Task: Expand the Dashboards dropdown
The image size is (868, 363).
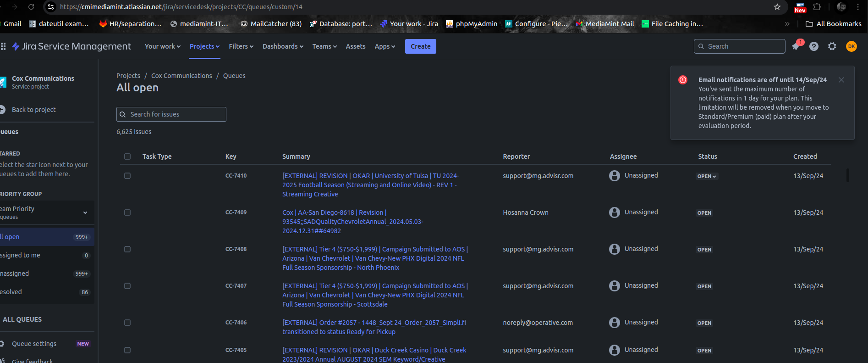Action: [283, 46]
